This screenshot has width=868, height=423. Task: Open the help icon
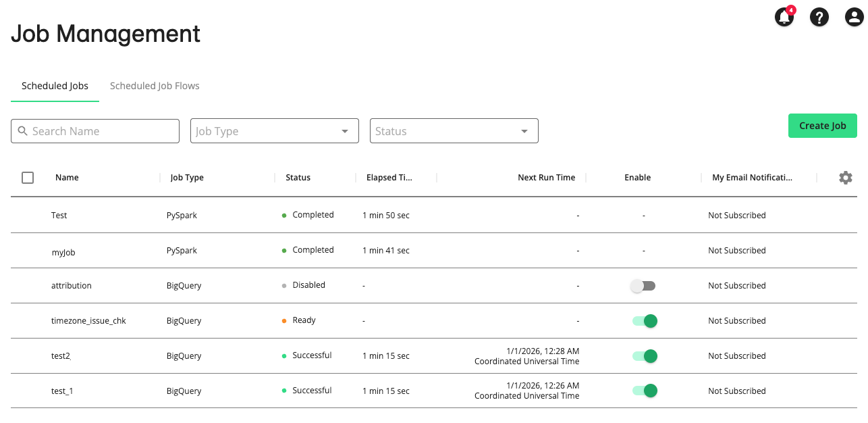point(819,17)
